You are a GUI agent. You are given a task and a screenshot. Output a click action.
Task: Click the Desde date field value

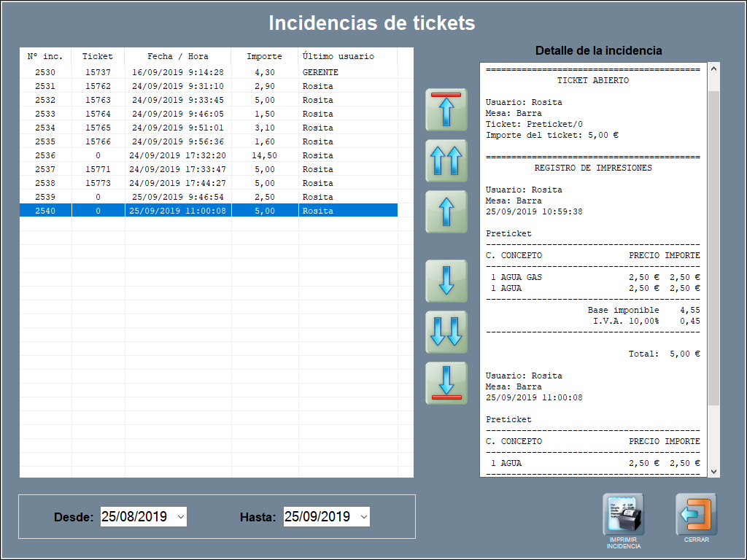[x=134, y=517]
